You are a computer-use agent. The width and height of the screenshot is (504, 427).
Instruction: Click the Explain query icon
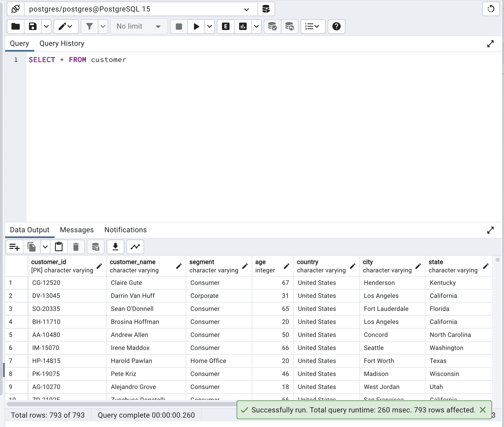225,26
